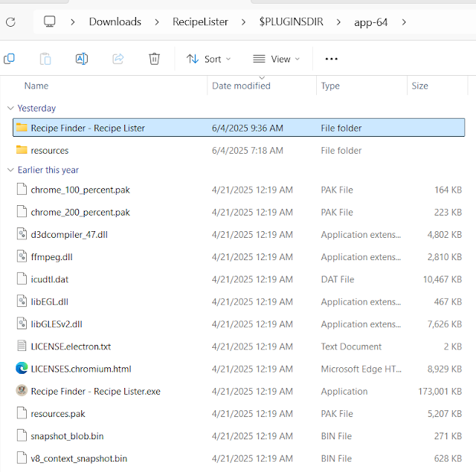Click the file name snapshot_blob.bin
The height and width of the screenshot is (472, 476).
(67, 436)
